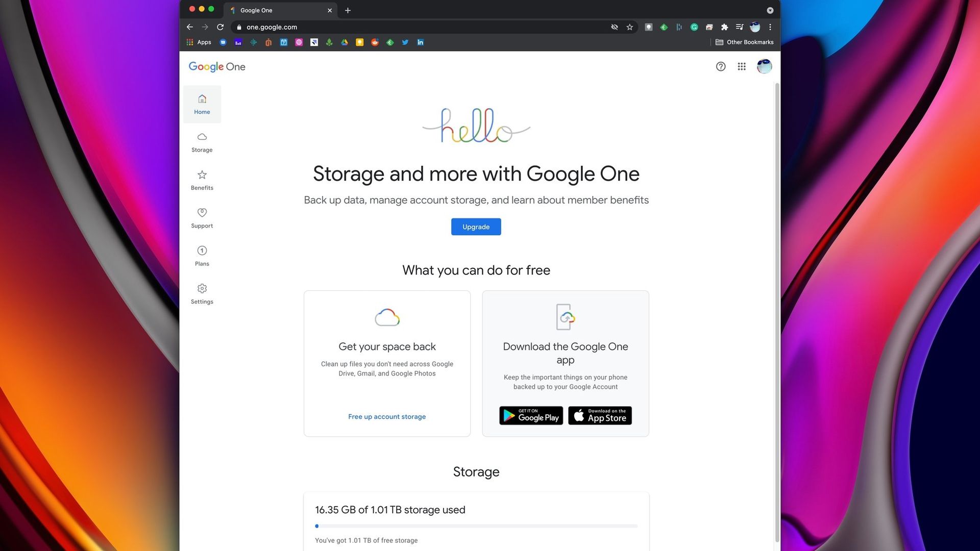Click the Google account profile avatar
The image size is (980, 551).
764,66
